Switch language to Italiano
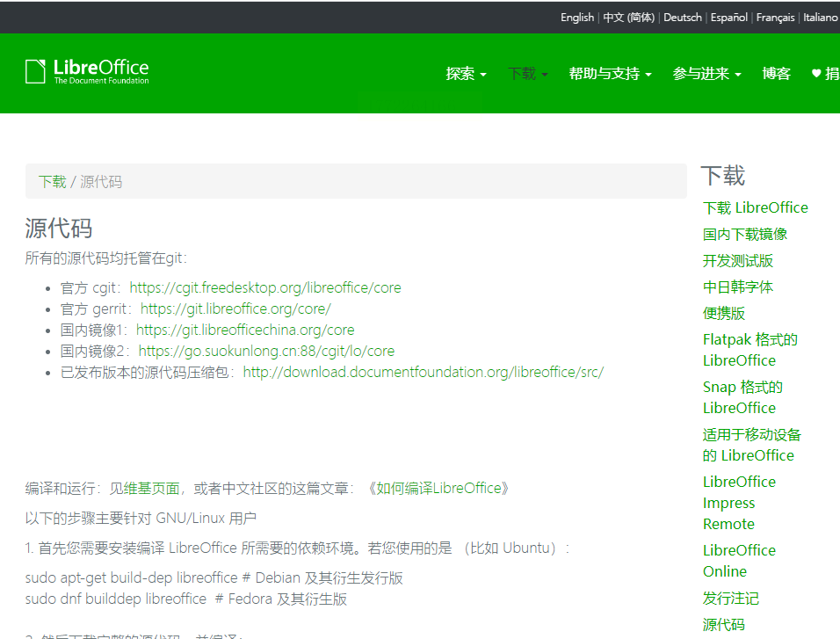840x639 pixels. point(820,18)
